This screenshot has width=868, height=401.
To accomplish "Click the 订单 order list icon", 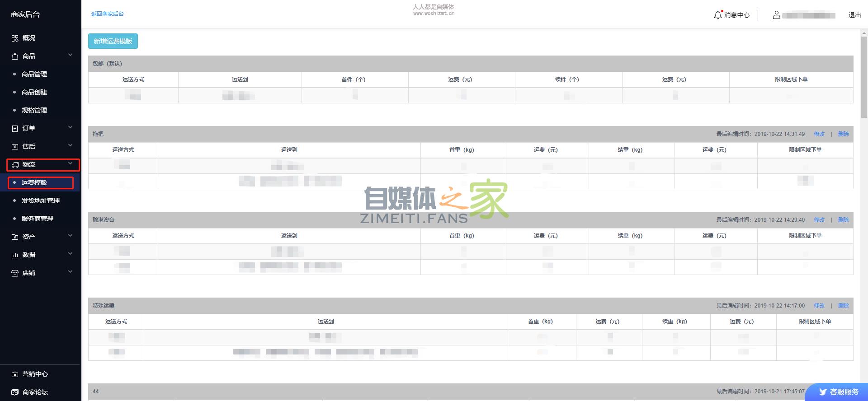I will pyautogui.click(x=15, y=129).
